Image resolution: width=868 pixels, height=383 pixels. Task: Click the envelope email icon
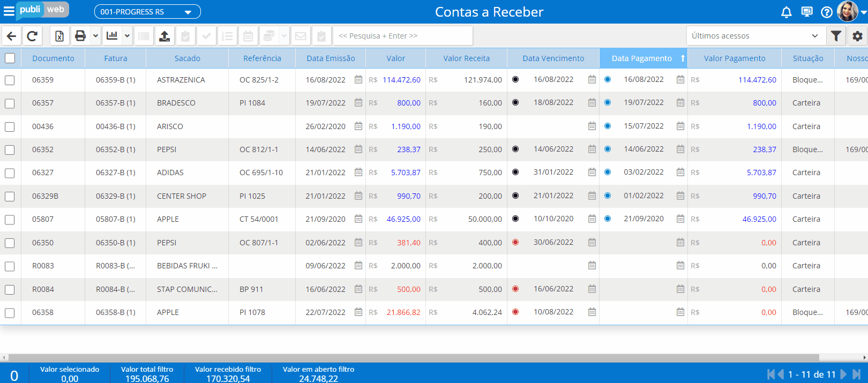tap(301, 36)
